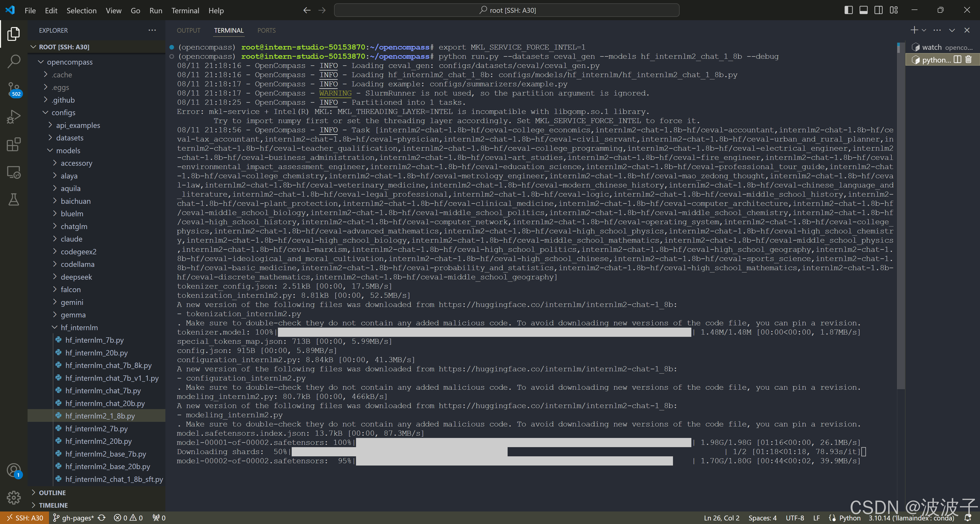Open Source Control view with 502 badge
980x524 pixels.
click(14, 89)
